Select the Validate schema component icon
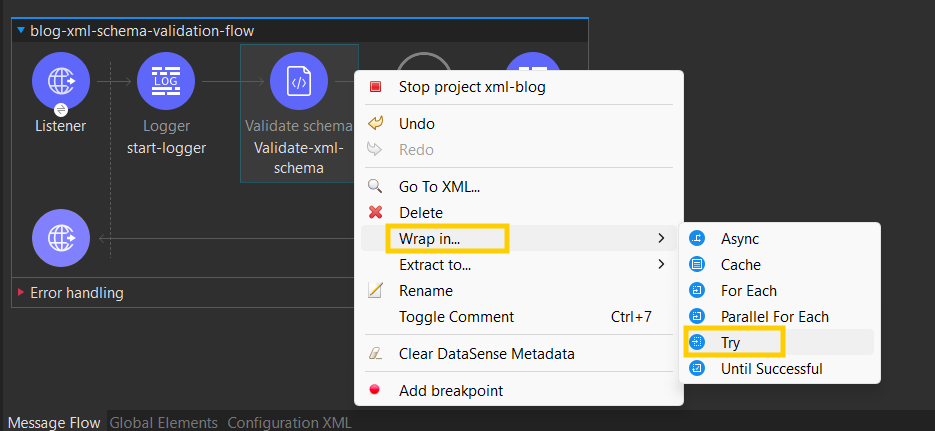 (x=298, y=81)
